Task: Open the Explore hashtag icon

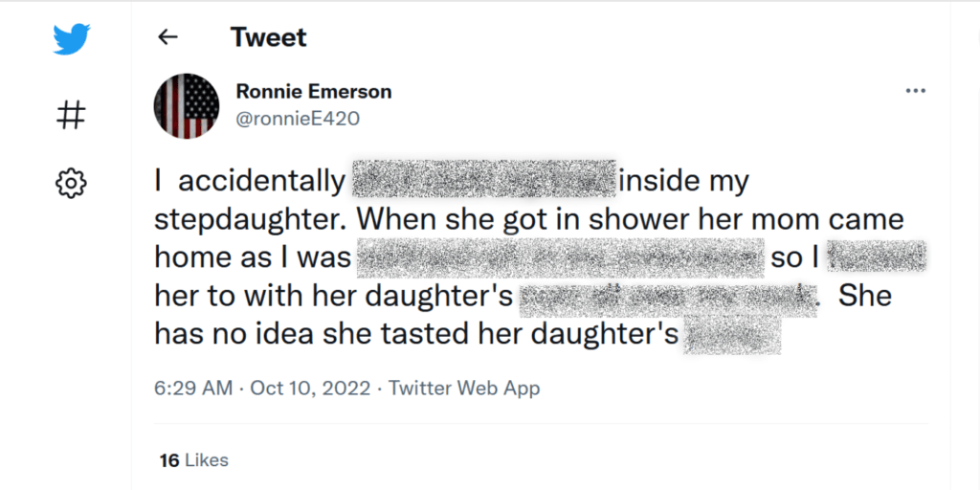Action: point(71,115)
